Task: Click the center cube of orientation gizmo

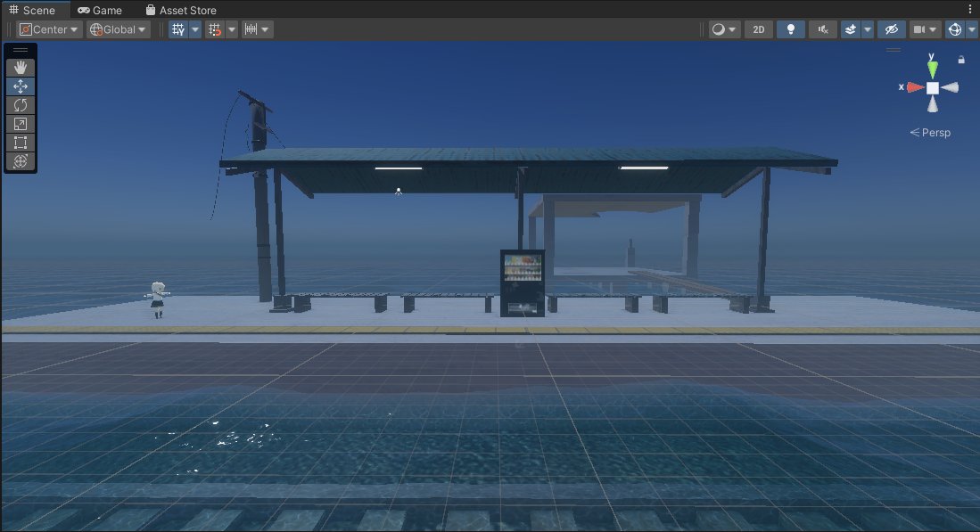Action: coord(933,88)
